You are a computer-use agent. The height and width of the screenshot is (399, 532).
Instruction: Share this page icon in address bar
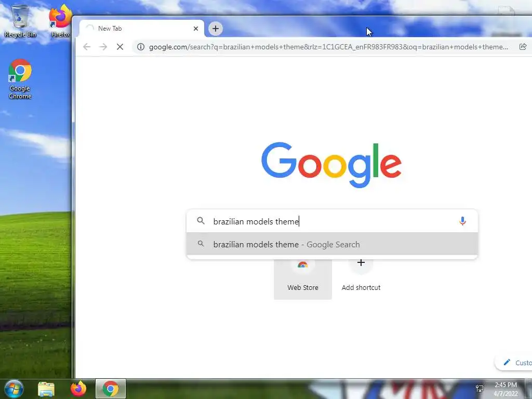click(x=523, y=47)
